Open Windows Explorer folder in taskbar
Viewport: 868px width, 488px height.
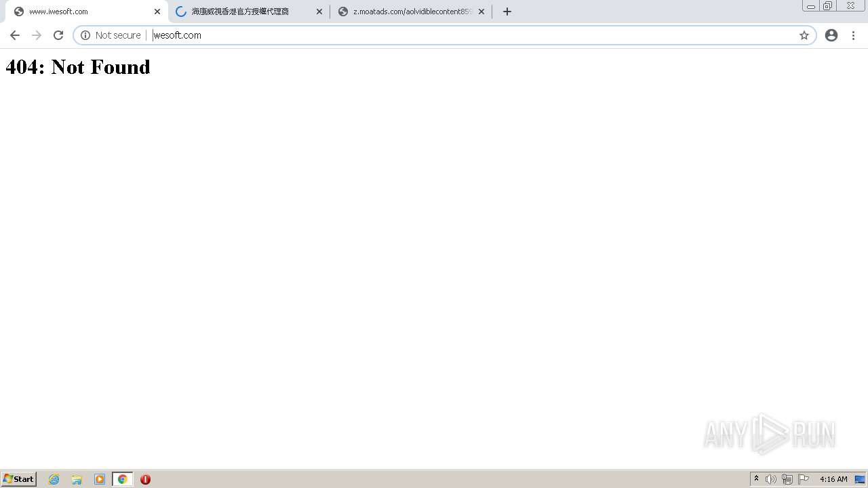[x=77, y=479]
